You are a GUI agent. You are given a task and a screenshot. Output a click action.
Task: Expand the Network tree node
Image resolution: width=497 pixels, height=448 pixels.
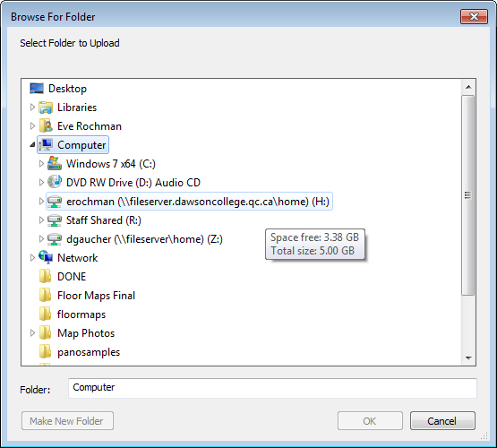tap(32, 258)
